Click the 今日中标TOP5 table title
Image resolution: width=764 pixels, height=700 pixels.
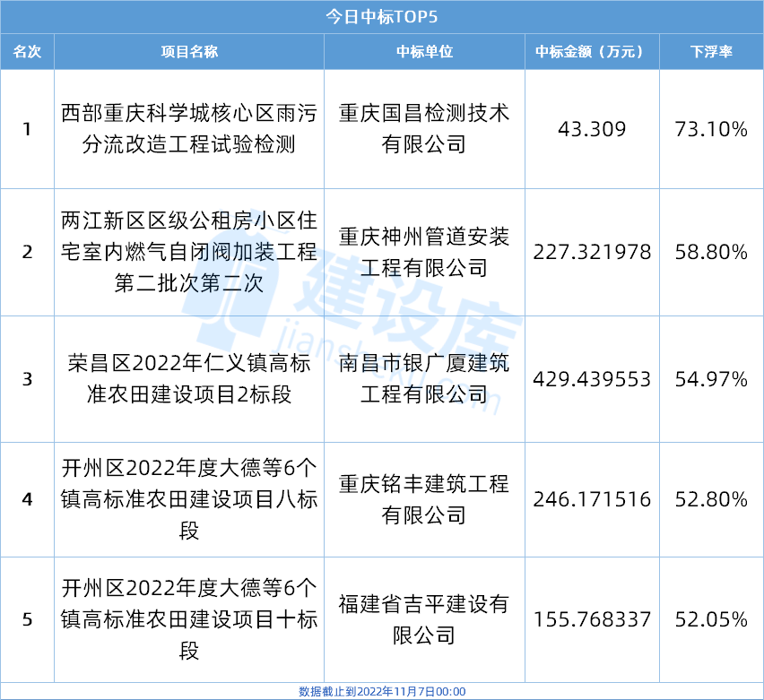[x=381, y=17]
